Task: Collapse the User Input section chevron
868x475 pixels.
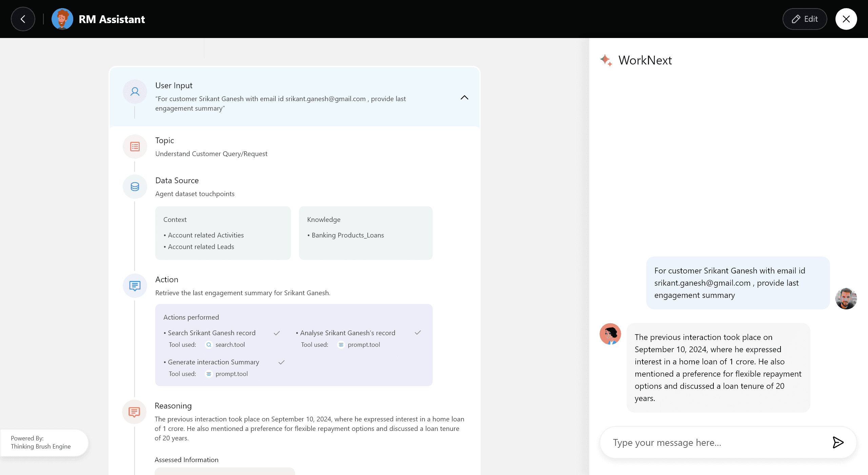Action: [x=464, y=98]
